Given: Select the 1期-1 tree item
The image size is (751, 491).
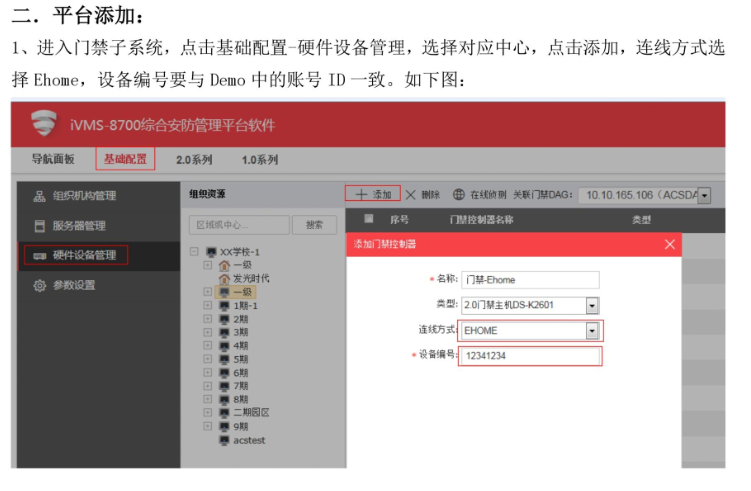Looking at the screenshot, I should tap(245, 306).
